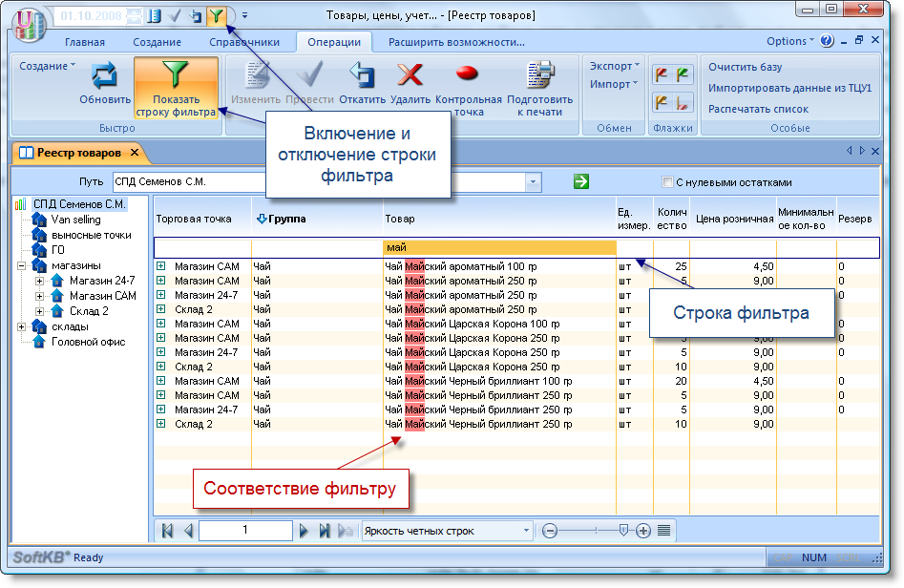Open the Путь combo box dropdown arrow
The height and width of the screenshot is (588, 904).
pos(534,181)
